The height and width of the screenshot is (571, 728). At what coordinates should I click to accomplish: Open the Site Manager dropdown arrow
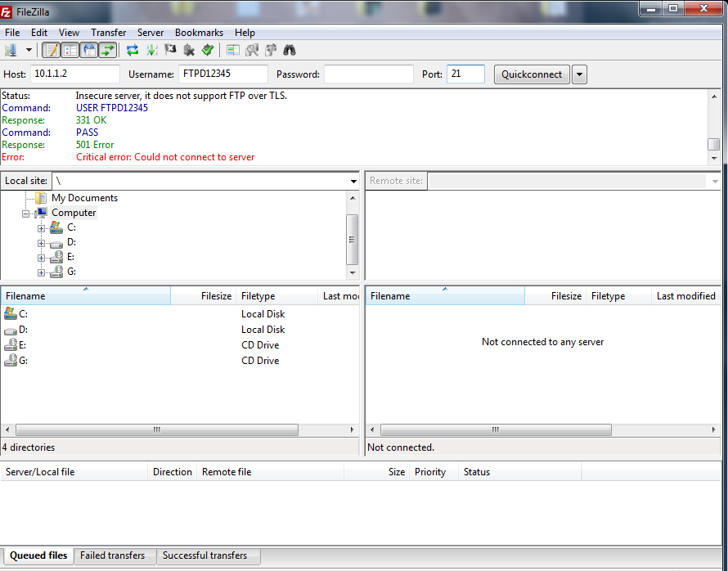click(29, 50)
